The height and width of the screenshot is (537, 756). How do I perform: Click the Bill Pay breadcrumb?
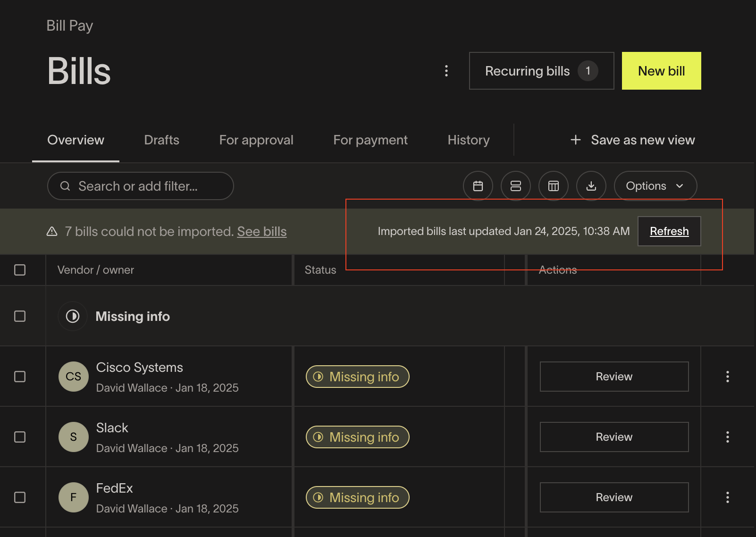[x=70, y=25]
